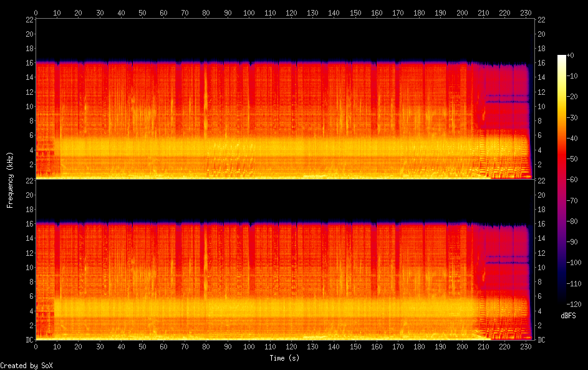This screenshot has height=370, width=588.
Task: Click the 100 tick on the top time axis
Action: pyautogui.click(x=249, y=12)
